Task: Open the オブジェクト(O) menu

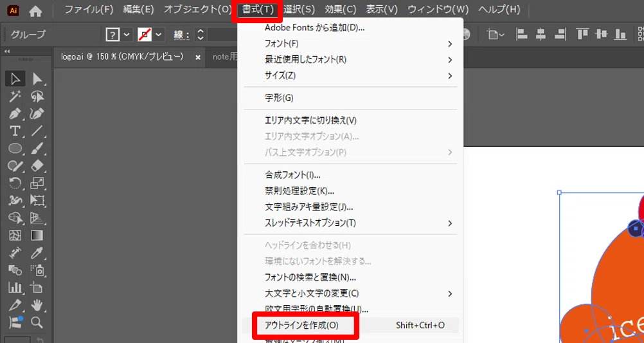Action: pyautogui.click(x=197, y=10)
